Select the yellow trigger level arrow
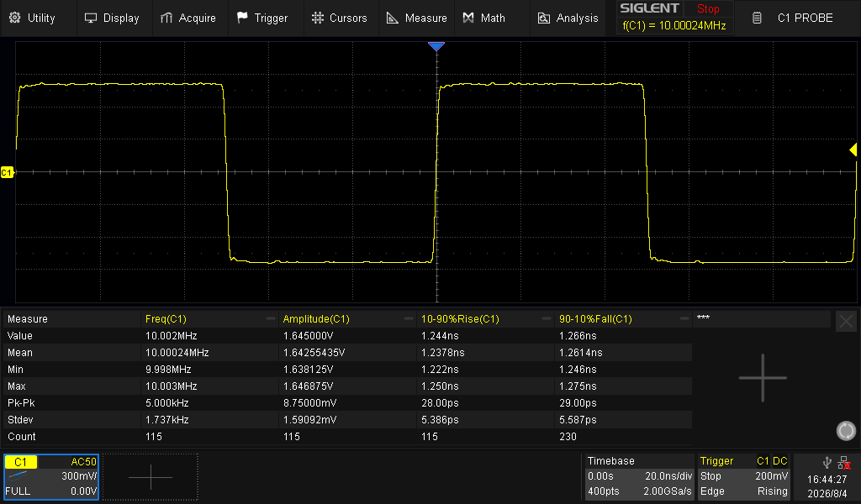This screenshot has height=504, width=861. [853, 150]
